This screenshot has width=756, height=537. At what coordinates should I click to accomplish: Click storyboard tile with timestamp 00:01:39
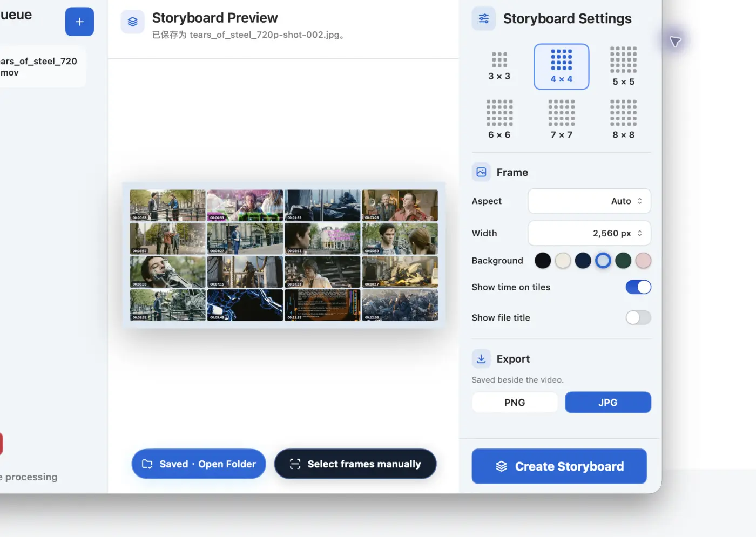tap(322, 205)
